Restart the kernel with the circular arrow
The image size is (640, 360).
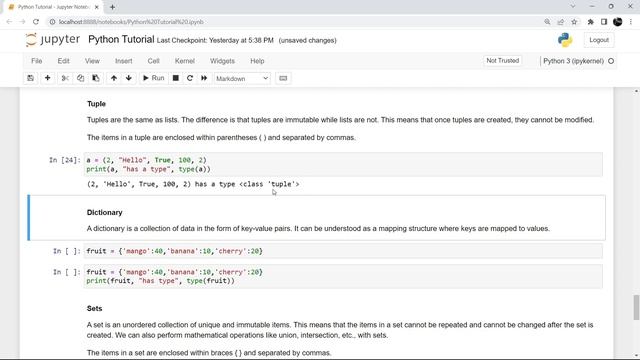190,78
